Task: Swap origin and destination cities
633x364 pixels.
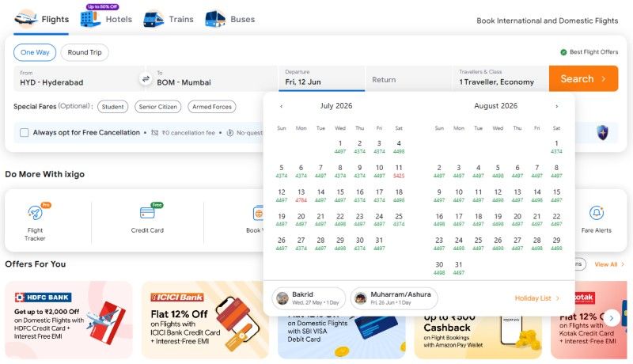Action: point(146,78)
